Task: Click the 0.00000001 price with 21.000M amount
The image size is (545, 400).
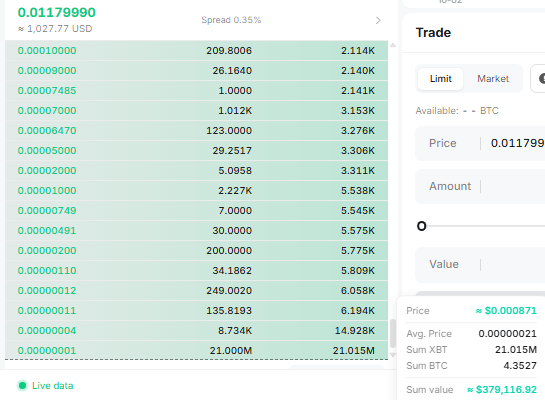Action: tap(47, 350)
